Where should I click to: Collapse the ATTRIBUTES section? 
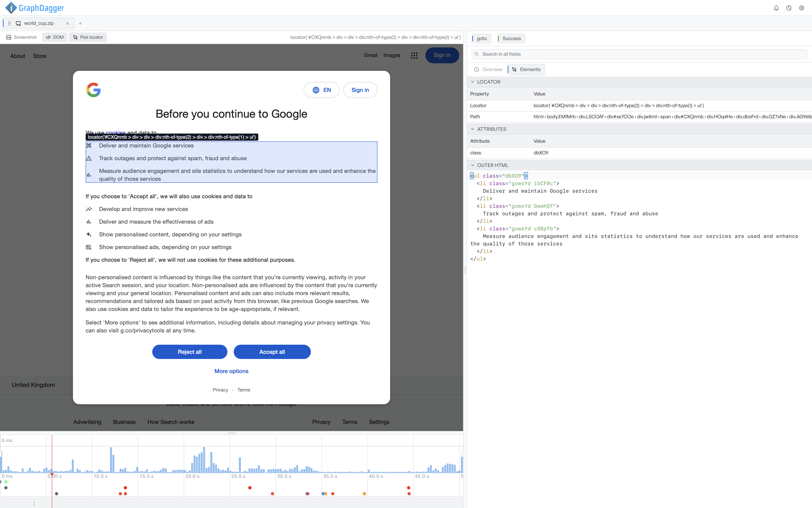tap(473, 129)
